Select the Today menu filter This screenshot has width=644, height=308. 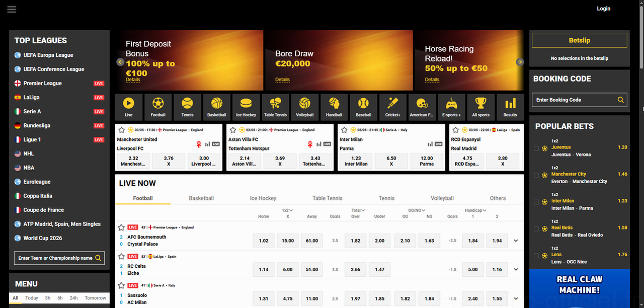[32, 298]
